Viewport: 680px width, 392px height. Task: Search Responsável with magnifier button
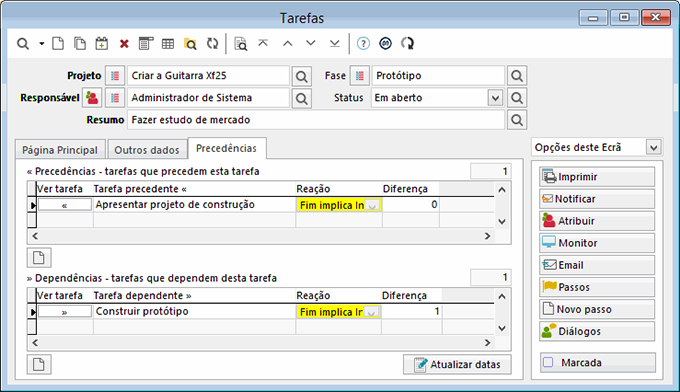[x=301, y=98]
